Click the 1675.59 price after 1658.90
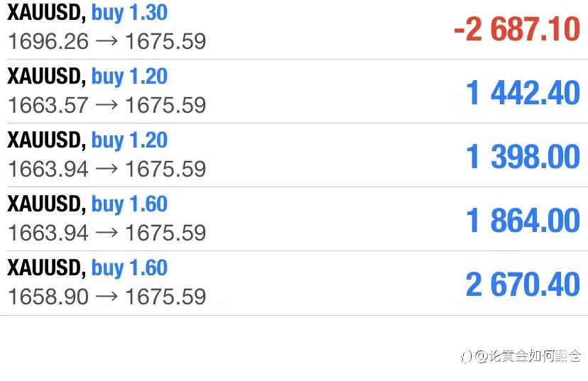Screen dimensions: 588x381 [165, 297]
